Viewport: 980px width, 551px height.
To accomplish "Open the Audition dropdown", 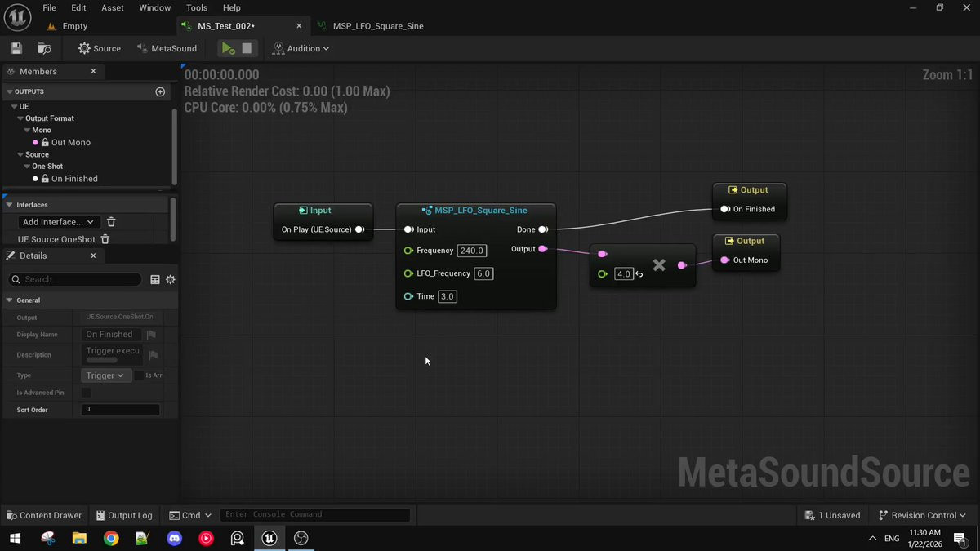I will point(301,48).
